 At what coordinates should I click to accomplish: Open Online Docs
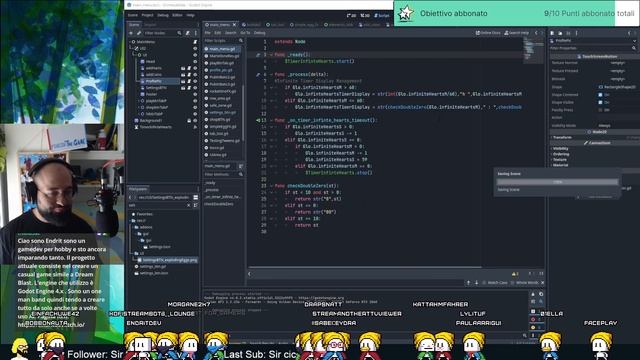tap(488, 33)
